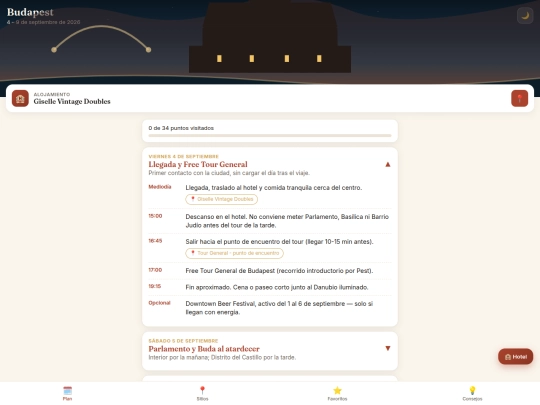Switch to the Plan tab
This screenshot has width=540, height=405.
68,393
